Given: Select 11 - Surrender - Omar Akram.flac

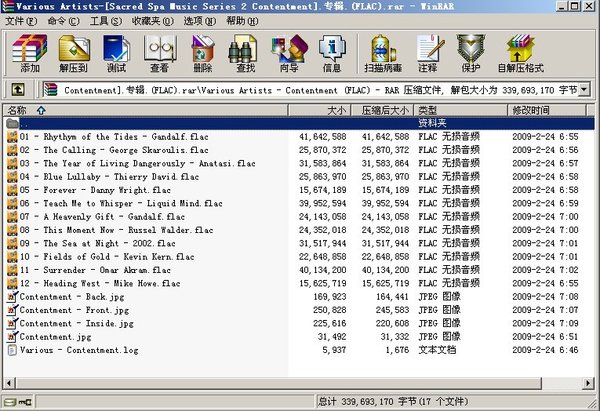Looking at the screenshot, I should pos(95,270).
